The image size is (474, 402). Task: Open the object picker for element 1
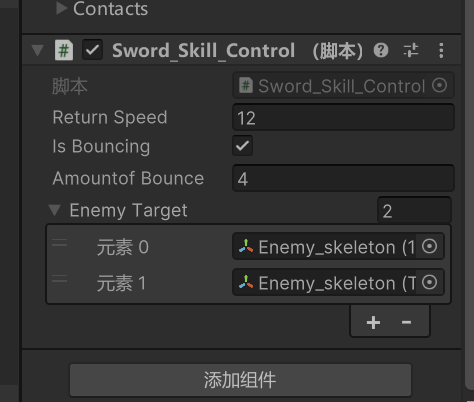point(429,283)
